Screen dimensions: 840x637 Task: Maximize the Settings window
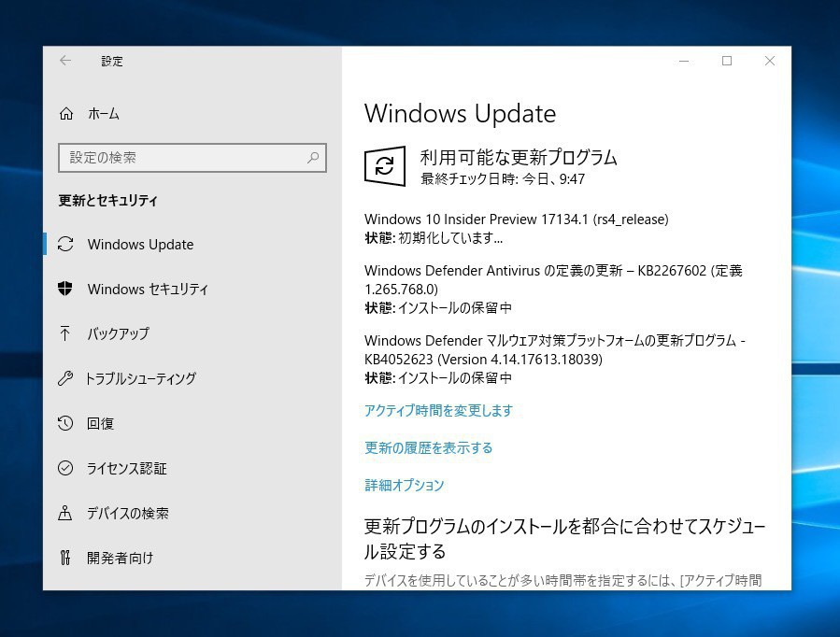click(x=726, y=61)
